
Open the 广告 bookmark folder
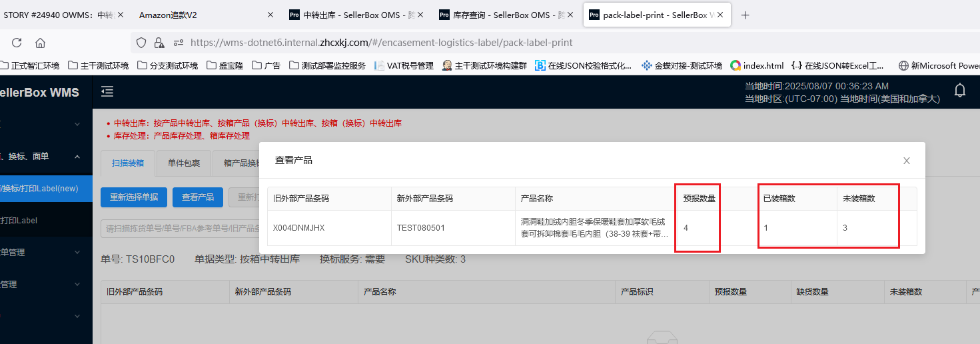[x=266, y=65]
